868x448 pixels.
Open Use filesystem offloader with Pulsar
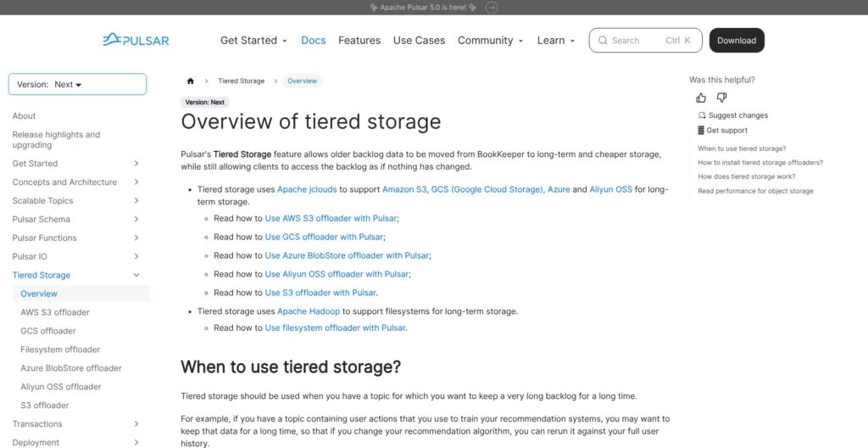335,328
